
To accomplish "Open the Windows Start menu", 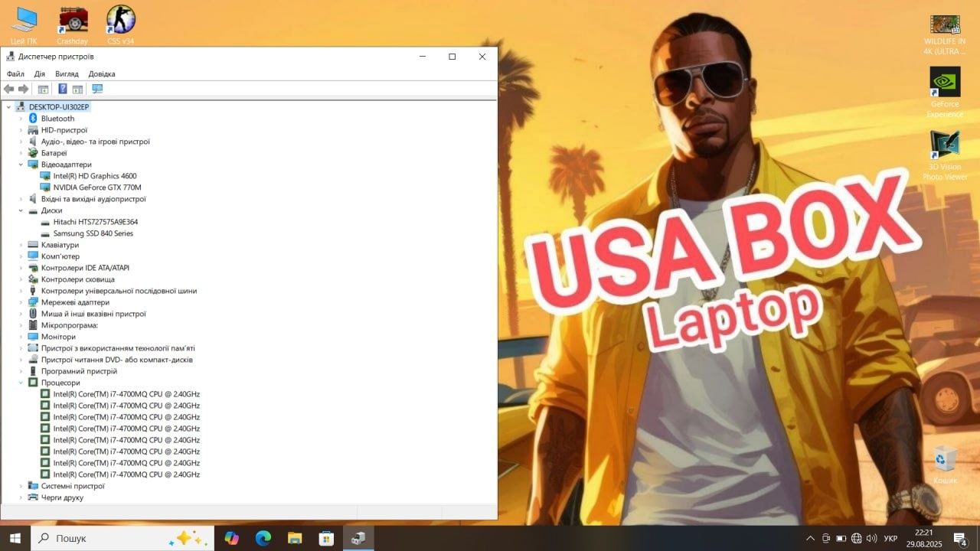I will 15,538.
